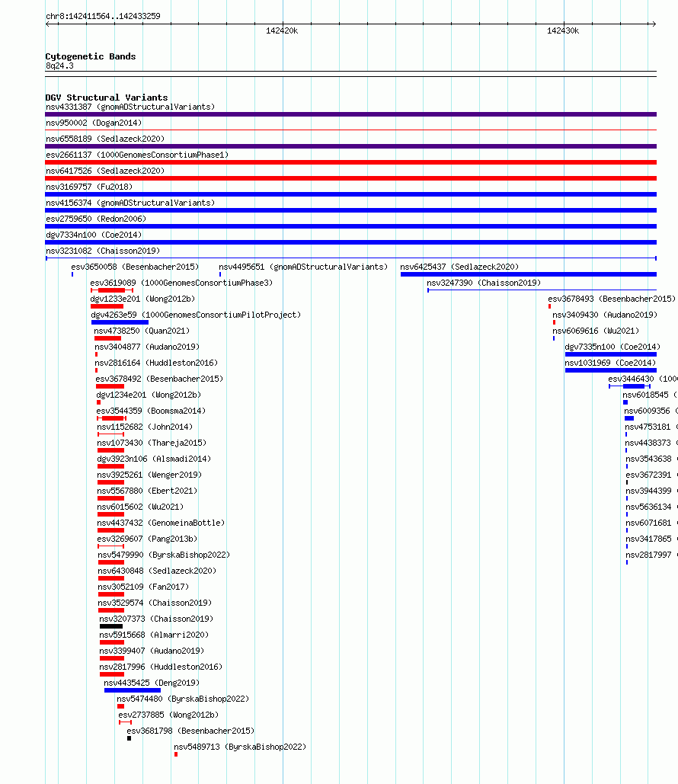Click esv3269607 (Pang2013b) label
This screenshot has width=678, height=784.
[148, 539]
